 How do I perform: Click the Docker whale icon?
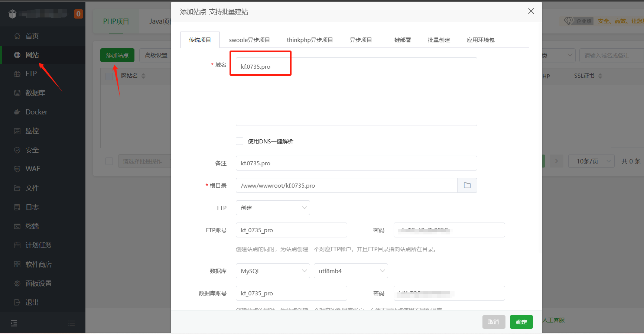(17, 112)
